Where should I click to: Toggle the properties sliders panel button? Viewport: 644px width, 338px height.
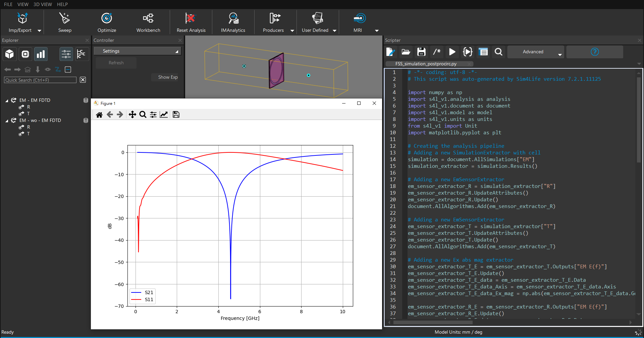(66, 54)
